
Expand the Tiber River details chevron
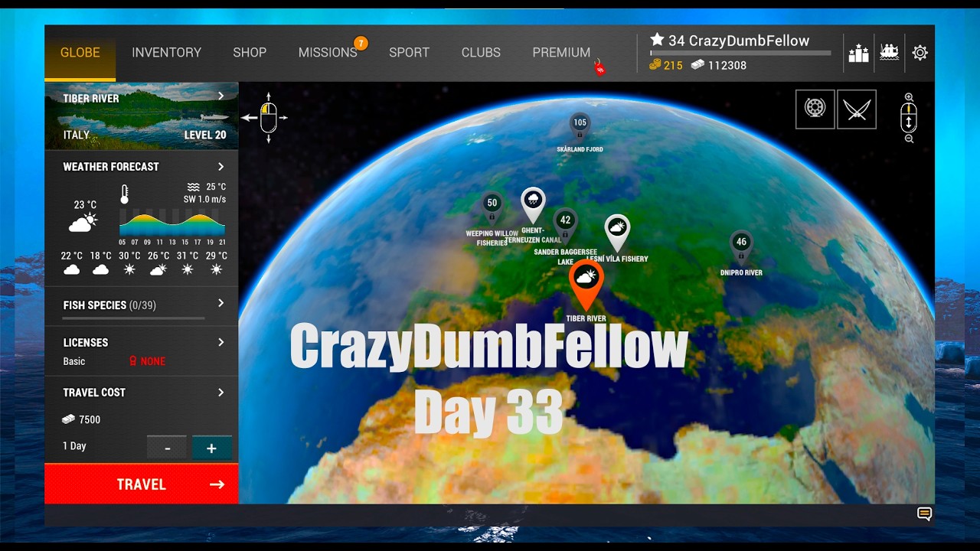coord(220,96)
